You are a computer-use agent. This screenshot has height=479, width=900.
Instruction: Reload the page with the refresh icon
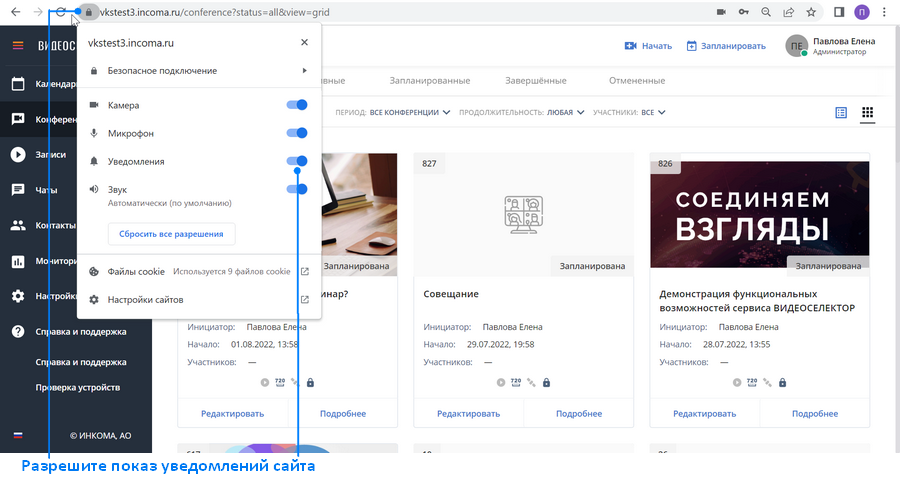click(x=60, y=12)
